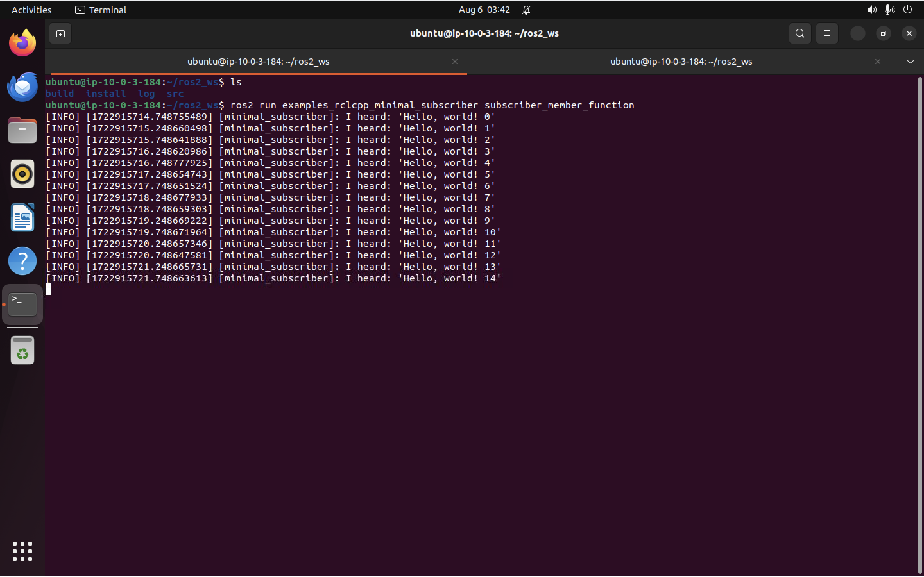Screen dimensions: 924x577
Task: Open a new terminal tab
Action: click(60, 34)
